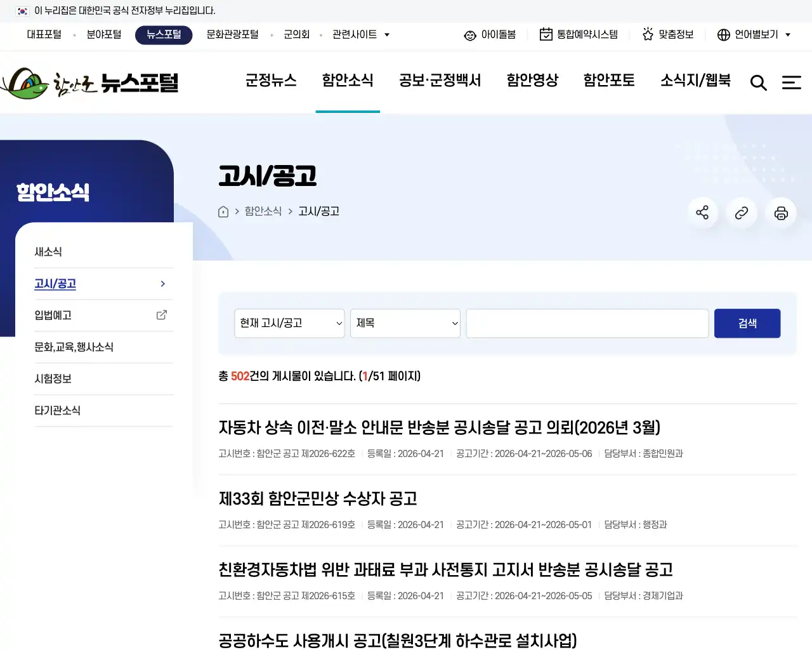This screenshot has height=650, width=812.
Task: Open the 현재 고시/공고 select box
Action: (x=289, y=323)
